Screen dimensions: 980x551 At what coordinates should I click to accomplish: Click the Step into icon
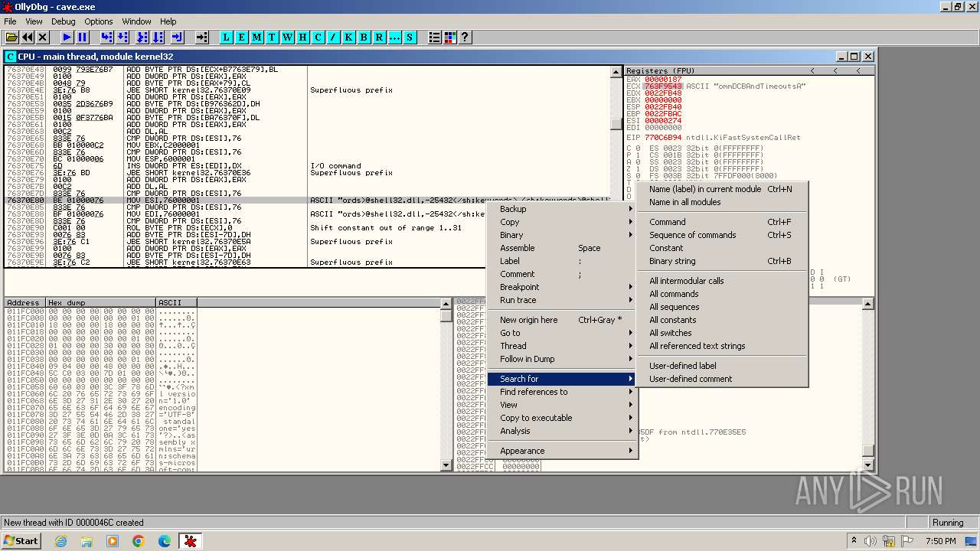point(106,37)
